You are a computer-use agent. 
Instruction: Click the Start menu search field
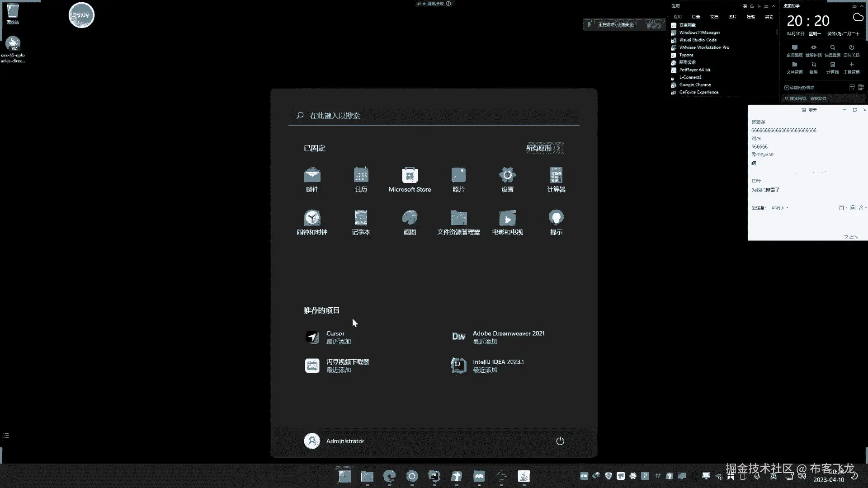point(434,116)
